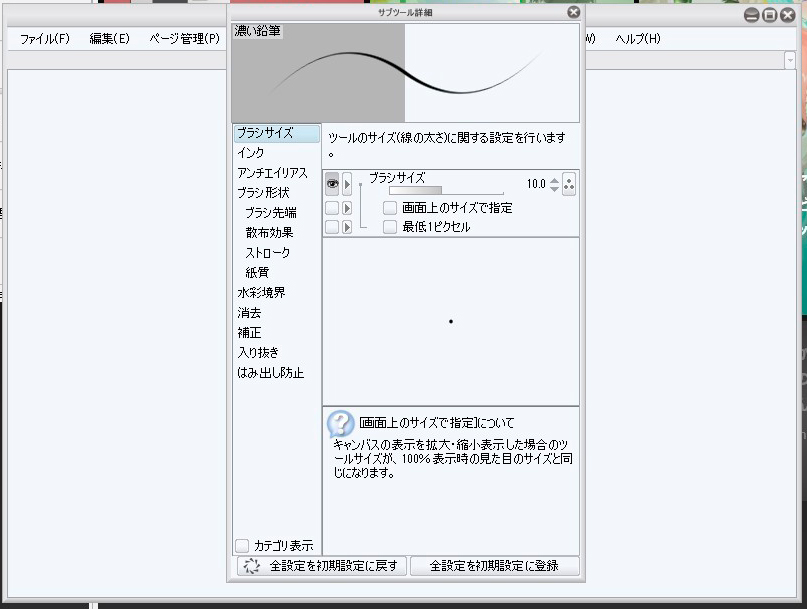807x609 pixels.
Task: Open dropdown arrow at toolbar right edge
Action: pyautogui.click(x=790, y=60)
